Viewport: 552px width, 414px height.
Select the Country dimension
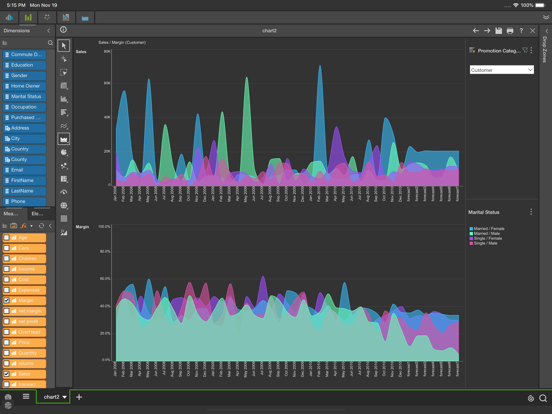(24, 149)
